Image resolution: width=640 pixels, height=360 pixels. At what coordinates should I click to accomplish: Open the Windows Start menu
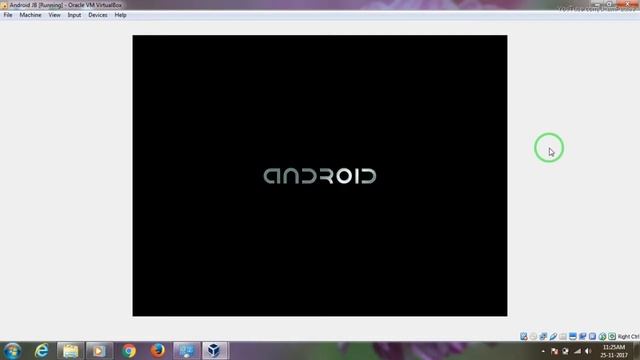pos(12,351)
